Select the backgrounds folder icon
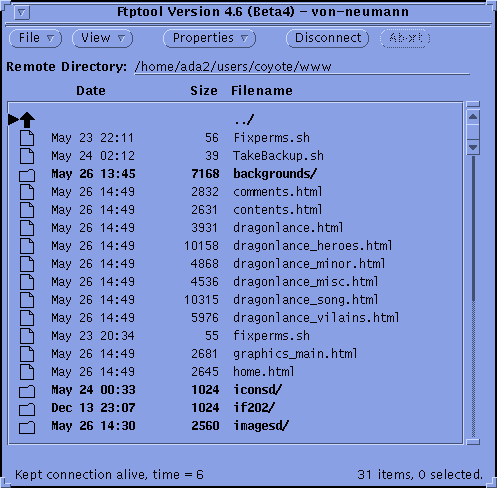The height and width of the screenshot is (488, 497). pyautogui.click(x=27, y=175)
